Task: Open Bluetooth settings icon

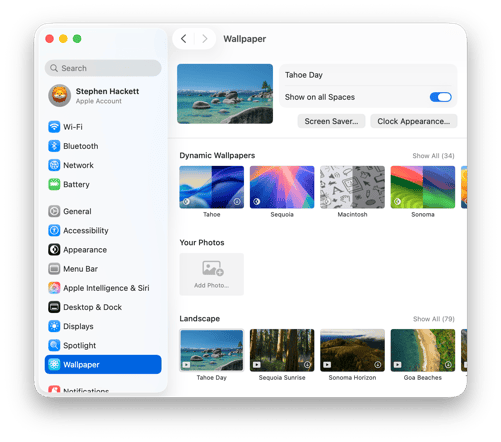Action: tap(54, 146)
